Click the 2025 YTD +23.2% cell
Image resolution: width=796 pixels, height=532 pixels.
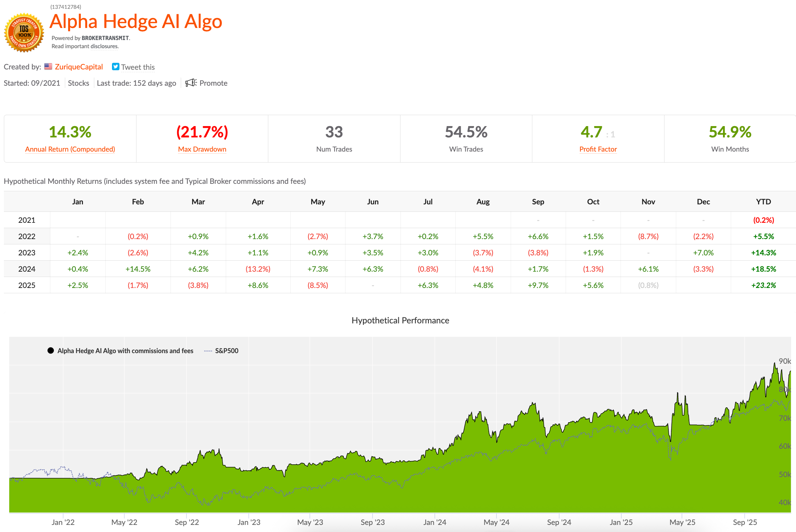coord(763,285)
